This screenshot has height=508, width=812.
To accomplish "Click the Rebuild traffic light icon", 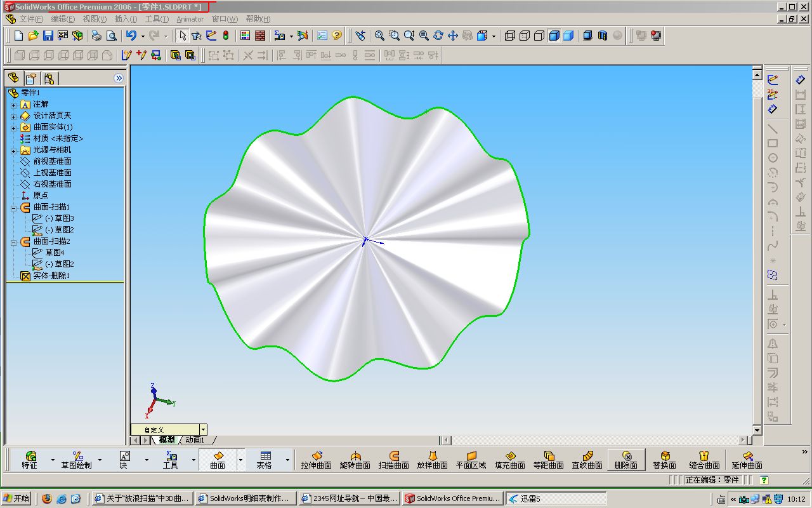I will [226, 36].
